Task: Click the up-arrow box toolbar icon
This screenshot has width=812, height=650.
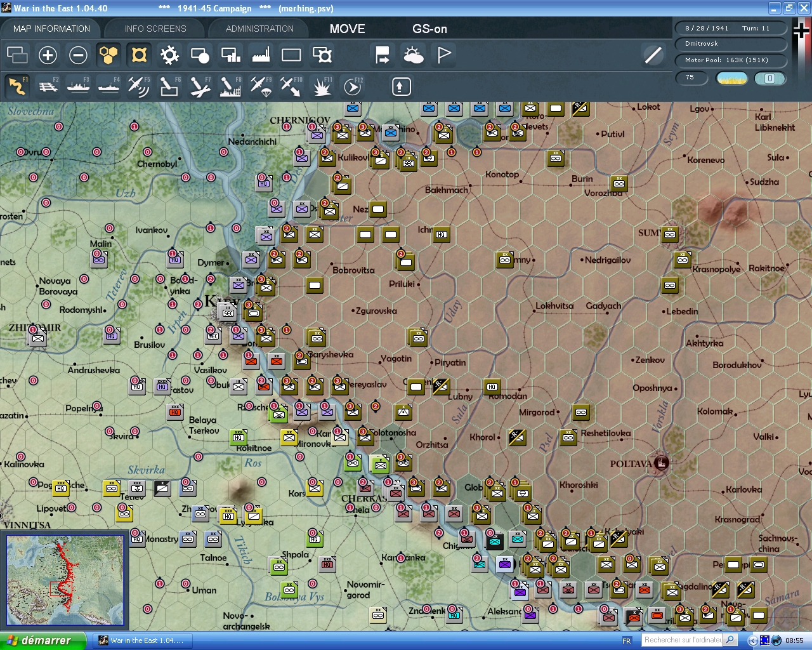Action: point(401,86)
